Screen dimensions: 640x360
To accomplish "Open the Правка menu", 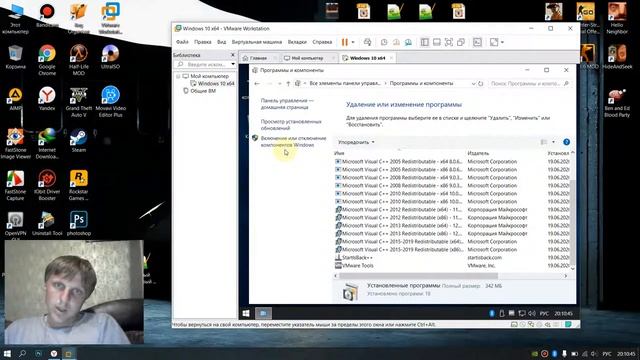I will pyautogui.click(x=203, y=42).
